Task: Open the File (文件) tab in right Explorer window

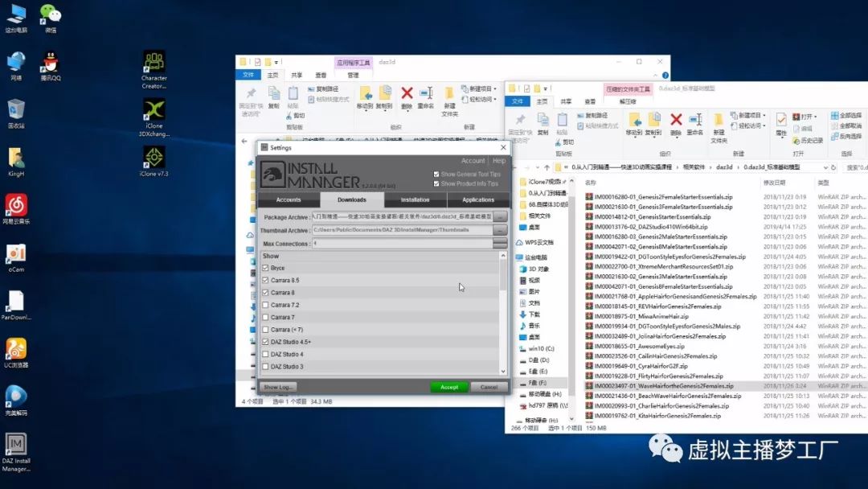Action: (x=518, y=101)
